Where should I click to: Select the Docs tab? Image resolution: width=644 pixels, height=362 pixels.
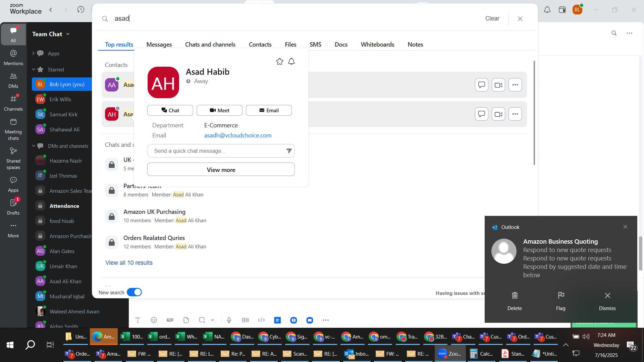coord(341,45)
